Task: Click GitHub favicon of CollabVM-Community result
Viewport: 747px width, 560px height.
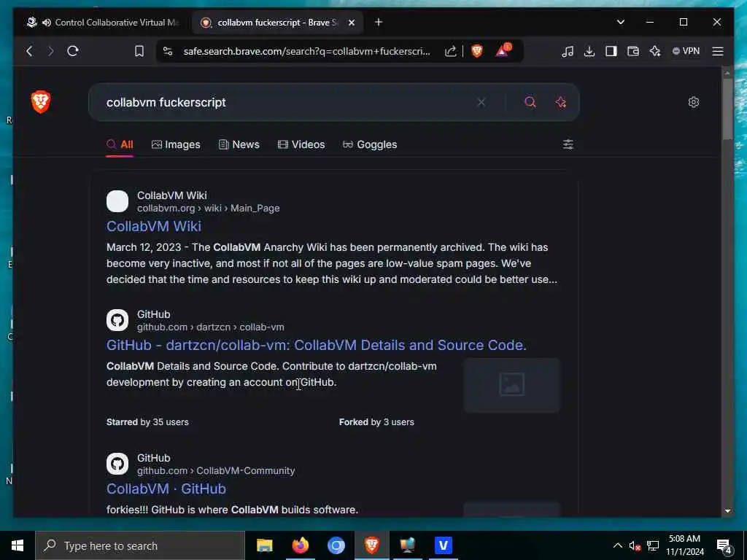Action: [117, 463]
